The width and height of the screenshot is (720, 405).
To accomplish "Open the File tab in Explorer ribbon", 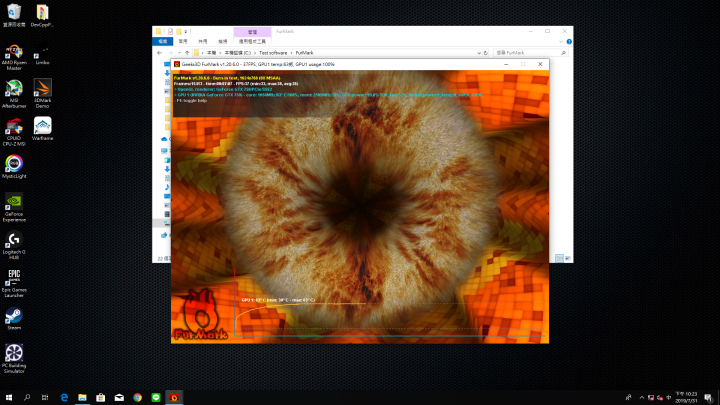I will pyautogui.click(x=163, y=41).
